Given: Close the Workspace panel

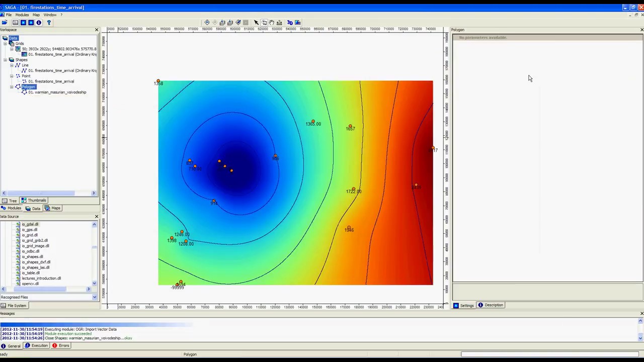Looking at the screenshot, I should 97,30.
